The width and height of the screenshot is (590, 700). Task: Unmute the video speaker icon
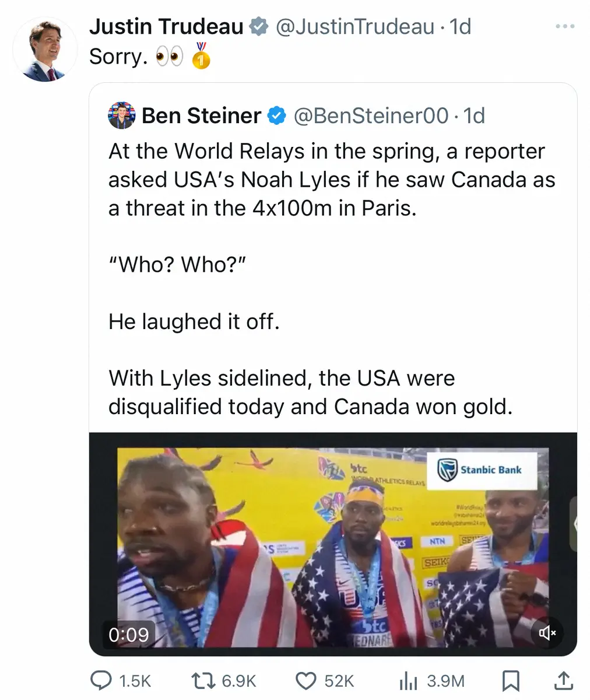tap(547, 633)
